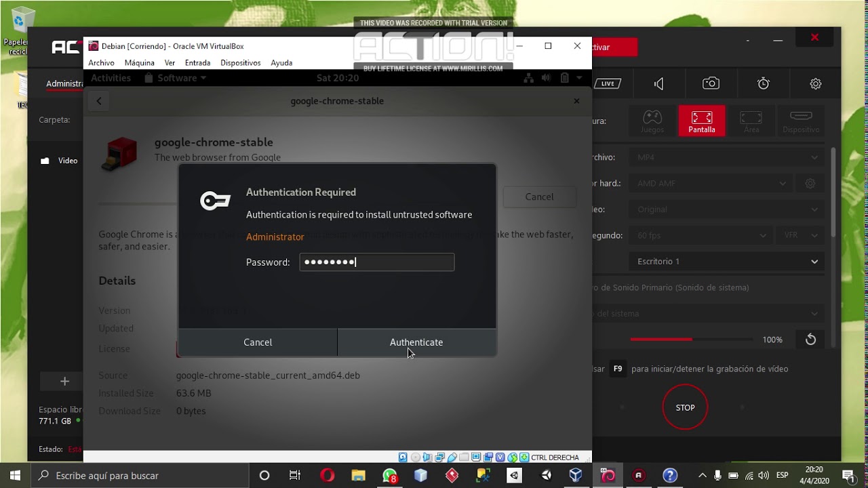
Task: Select the Área capture mode
Action: pyautogui.click(x=751, y=121)
